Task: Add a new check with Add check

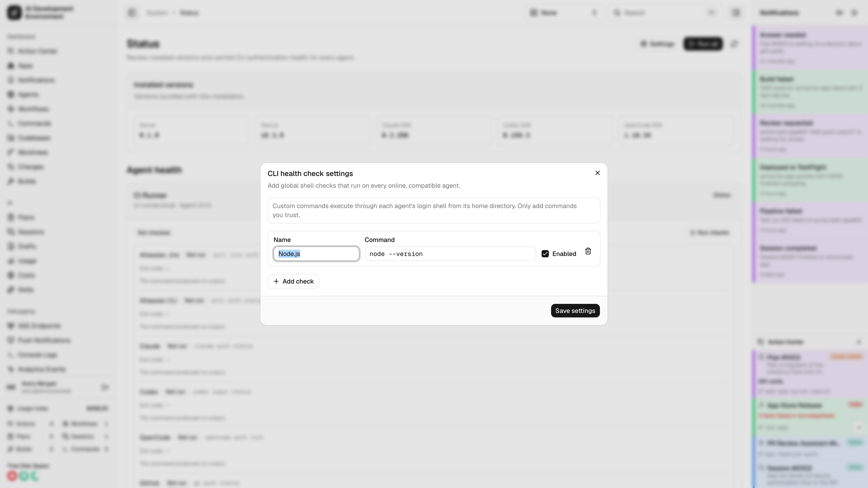Action: pos(293,281)
